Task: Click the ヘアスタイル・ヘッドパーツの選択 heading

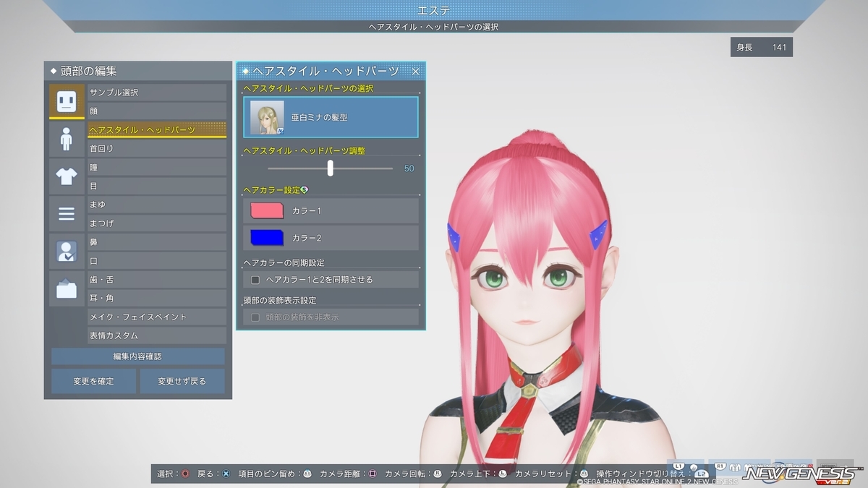Action: 308,88
